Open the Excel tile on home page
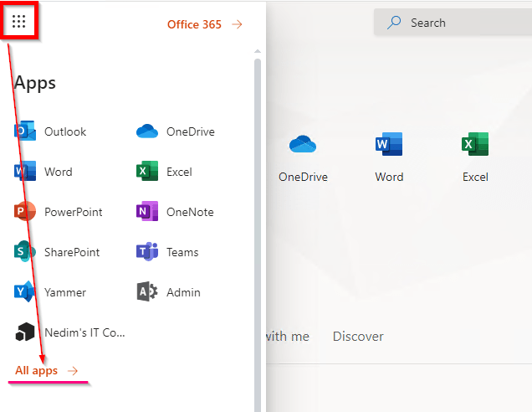Screen dimensions: 532x412 [475, 156]
